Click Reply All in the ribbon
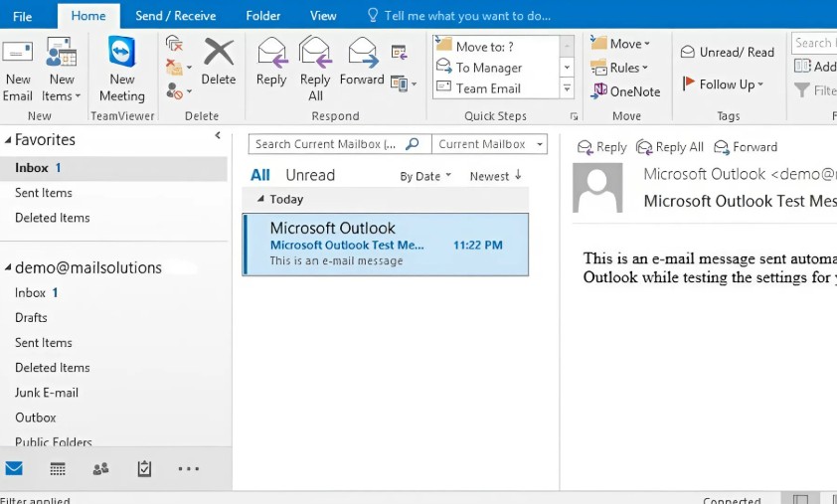837x504 pixels. click(x=315, y=70)
